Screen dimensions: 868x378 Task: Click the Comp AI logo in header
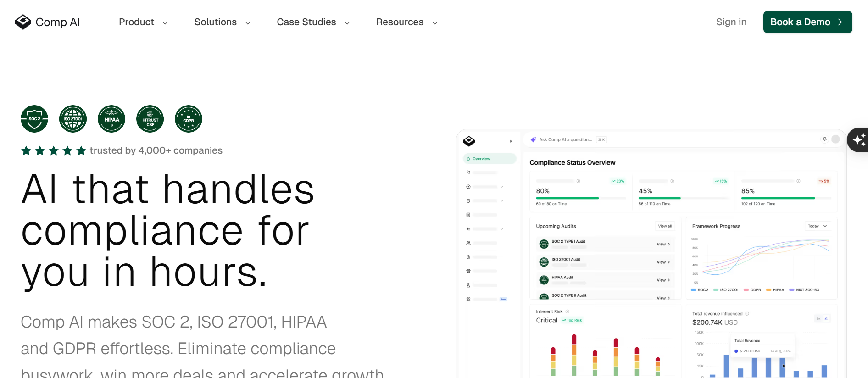coord(47,22)
